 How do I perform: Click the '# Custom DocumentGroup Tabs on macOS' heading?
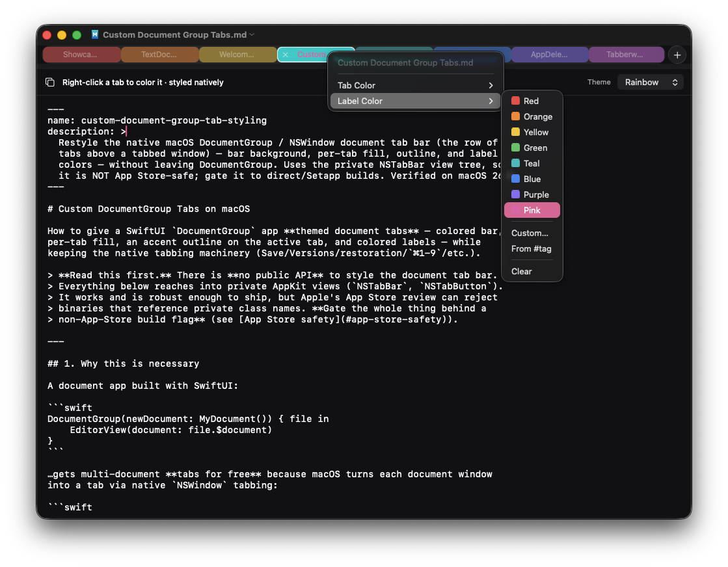coord(148,209)
